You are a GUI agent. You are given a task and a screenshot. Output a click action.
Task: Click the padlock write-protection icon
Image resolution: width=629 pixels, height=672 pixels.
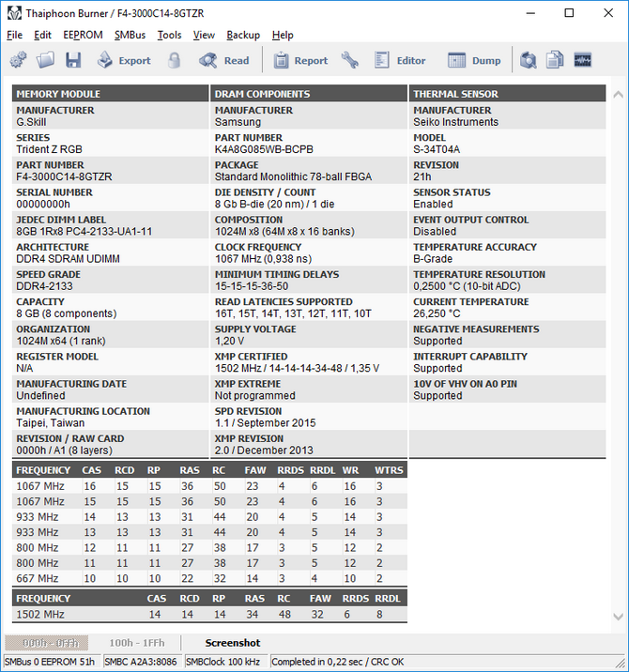[x=174, y=60]
